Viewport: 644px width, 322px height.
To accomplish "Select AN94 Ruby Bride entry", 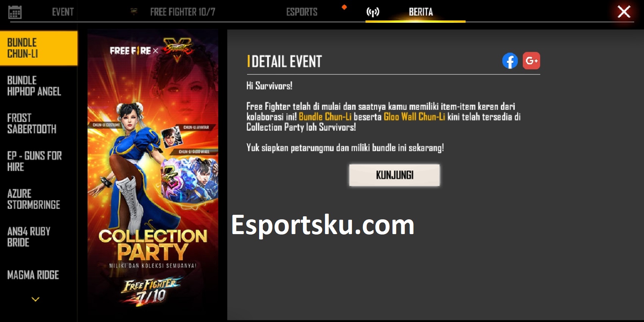I will pos(39,237).
